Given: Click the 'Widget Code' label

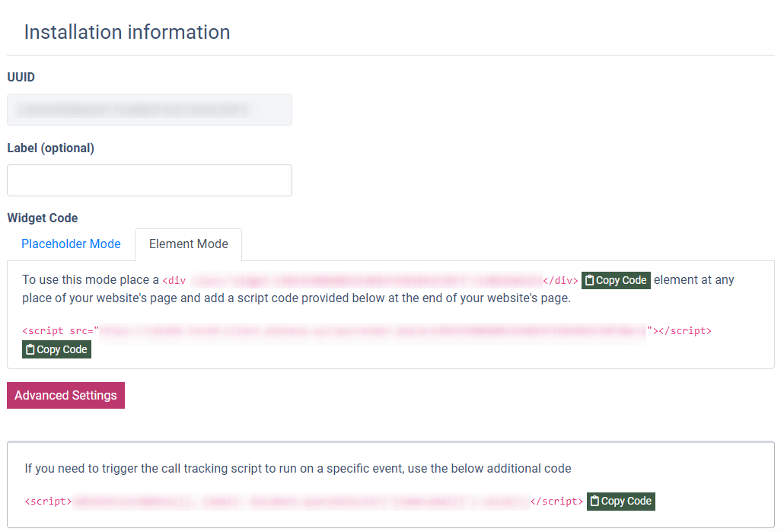Looking at the screenshot, I should pyautogui.click(x=43, y=218).
